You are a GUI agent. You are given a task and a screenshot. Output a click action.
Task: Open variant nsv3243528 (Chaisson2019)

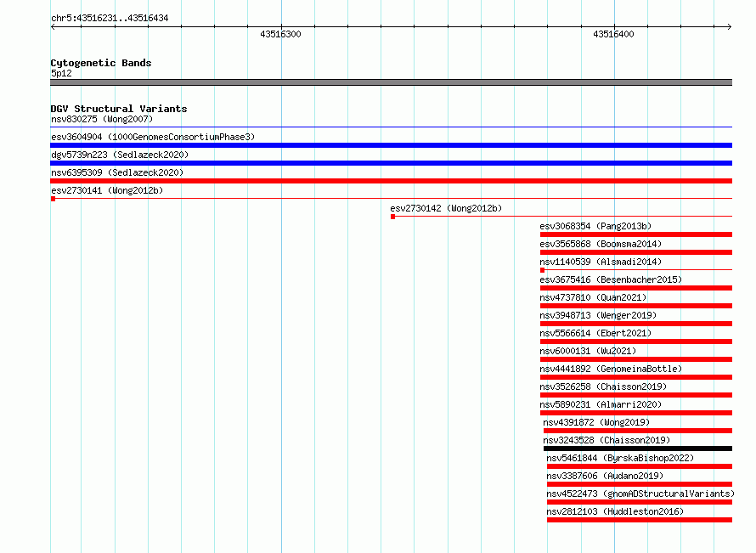[606, 440]
